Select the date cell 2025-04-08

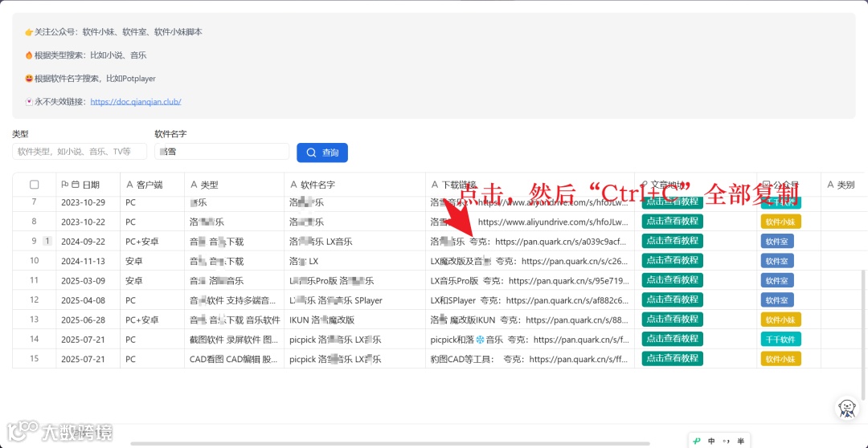pyautogui.click(x=88, y=300)
